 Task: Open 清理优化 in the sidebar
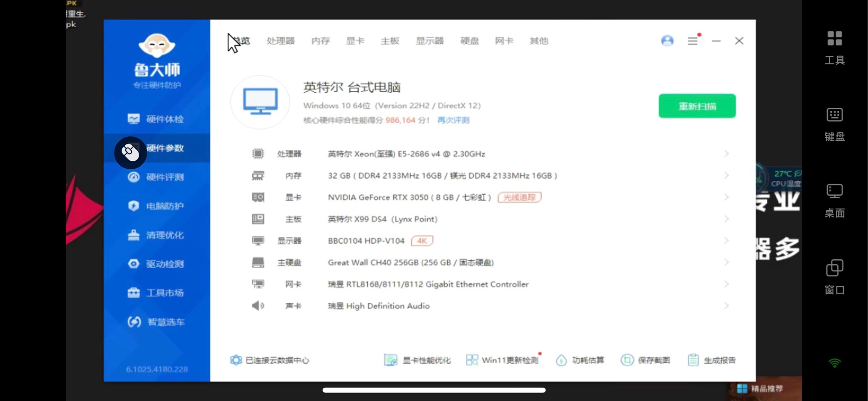156,235
